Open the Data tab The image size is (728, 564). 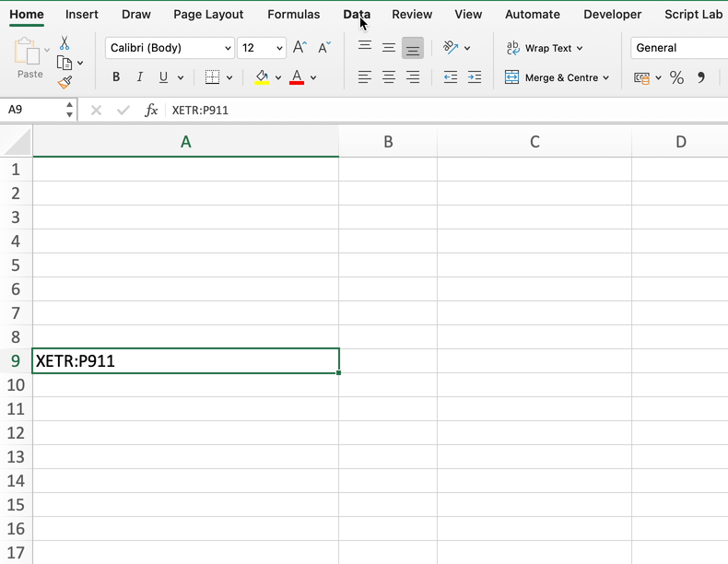(x=357, y=15)
